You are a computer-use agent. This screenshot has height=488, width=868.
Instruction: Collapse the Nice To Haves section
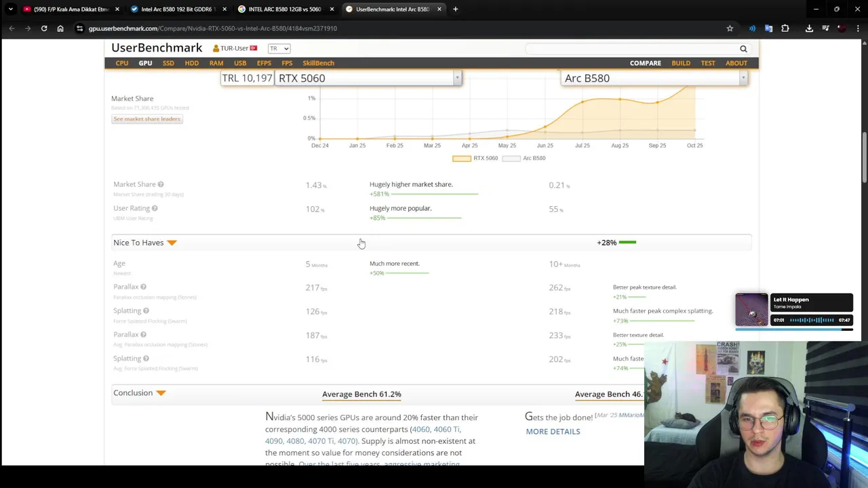[x=172, y=243]
